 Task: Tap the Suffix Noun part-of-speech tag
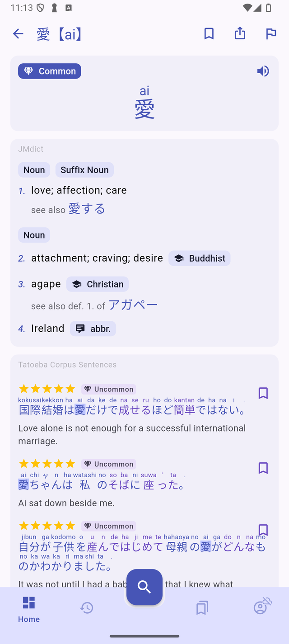coord(84,170)
